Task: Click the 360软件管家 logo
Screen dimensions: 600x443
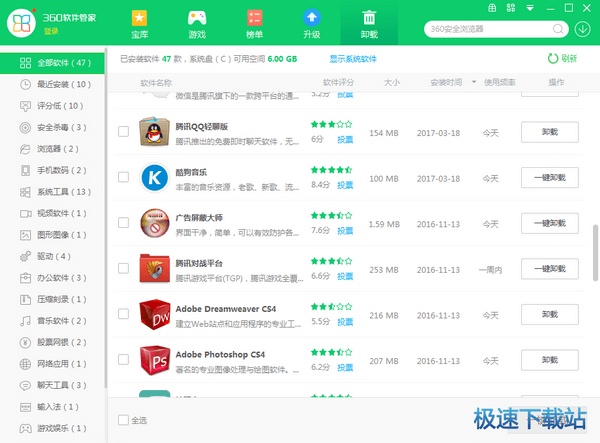Action: pos(21,23)
